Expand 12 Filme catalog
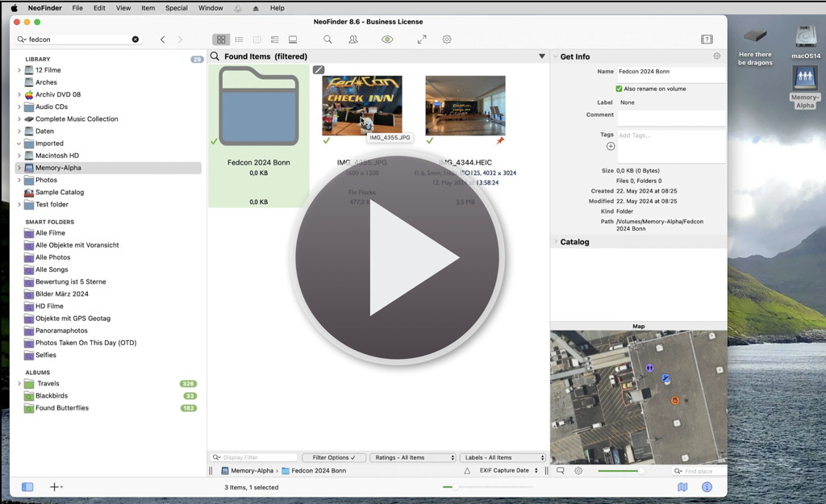 pos(19,70)
